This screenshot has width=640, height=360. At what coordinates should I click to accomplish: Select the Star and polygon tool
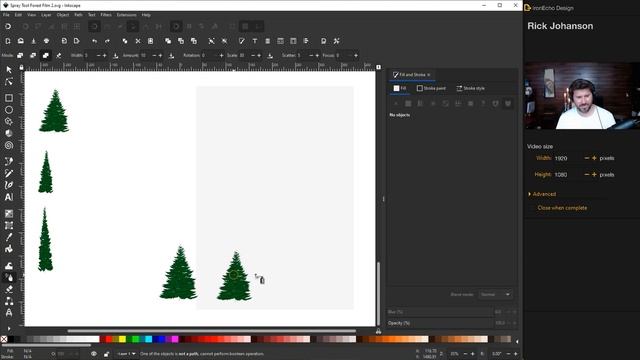pos(9,122)
